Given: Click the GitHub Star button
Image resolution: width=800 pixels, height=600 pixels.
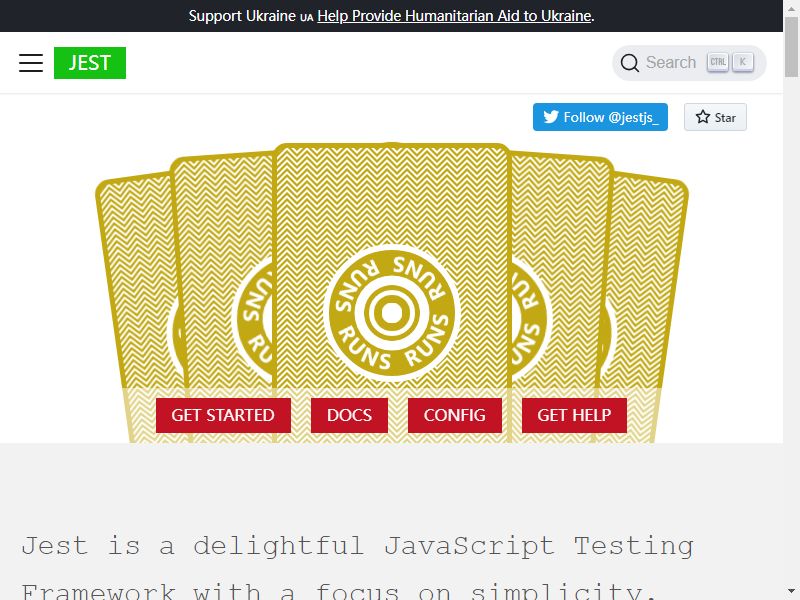Looking at the screenshot, I should point(715,117).
